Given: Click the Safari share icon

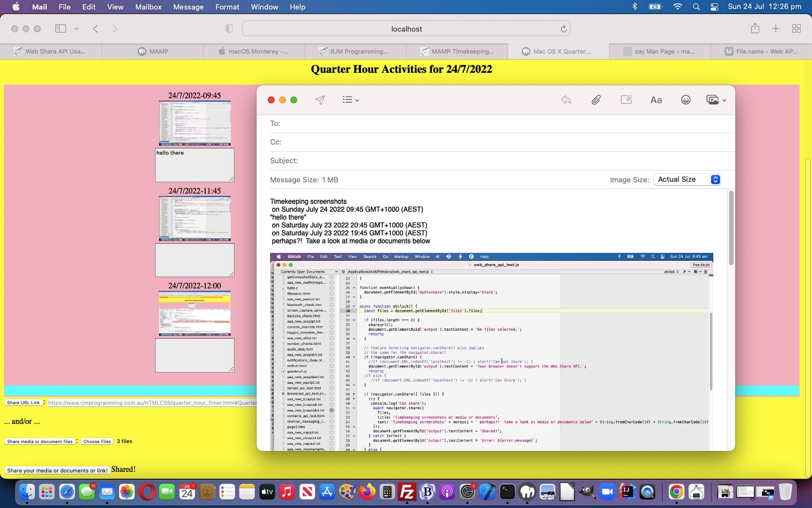Looking at the screenshot, I should point(755,29).
